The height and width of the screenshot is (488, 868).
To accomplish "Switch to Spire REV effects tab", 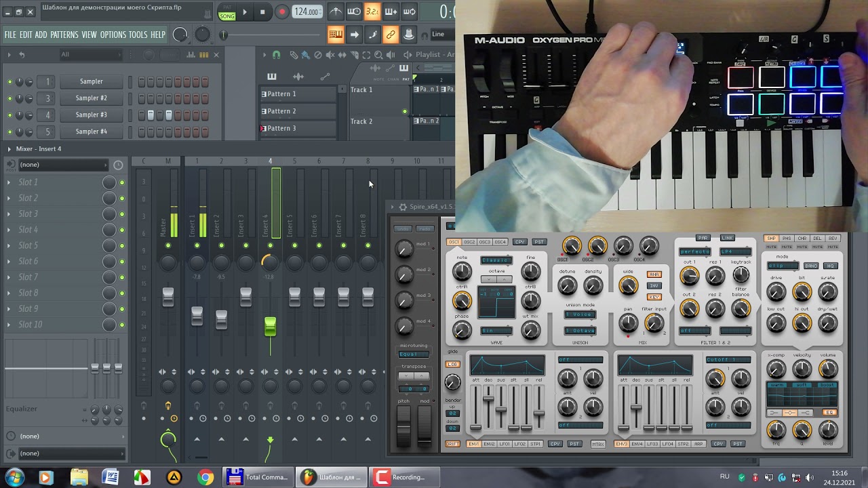I will tap(833, 239).
